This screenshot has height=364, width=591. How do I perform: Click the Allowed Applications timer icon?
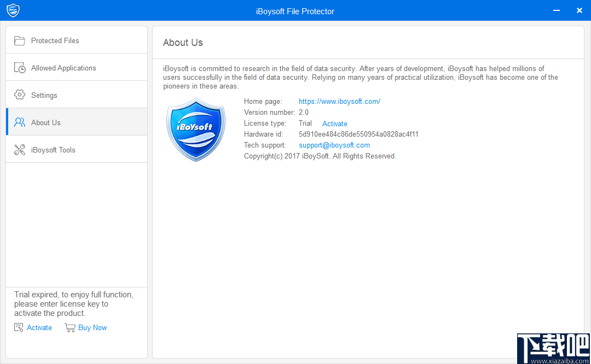click(x=20, y=67)
